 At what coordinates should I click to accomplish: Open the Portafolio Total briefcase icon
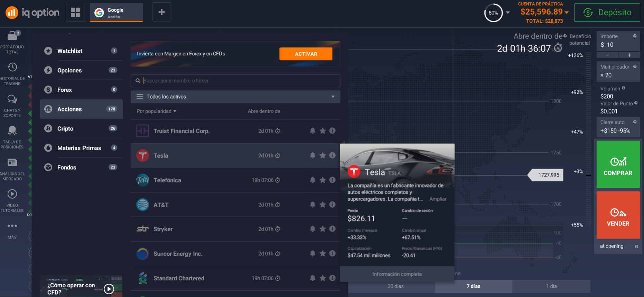[x=12, y=36]
